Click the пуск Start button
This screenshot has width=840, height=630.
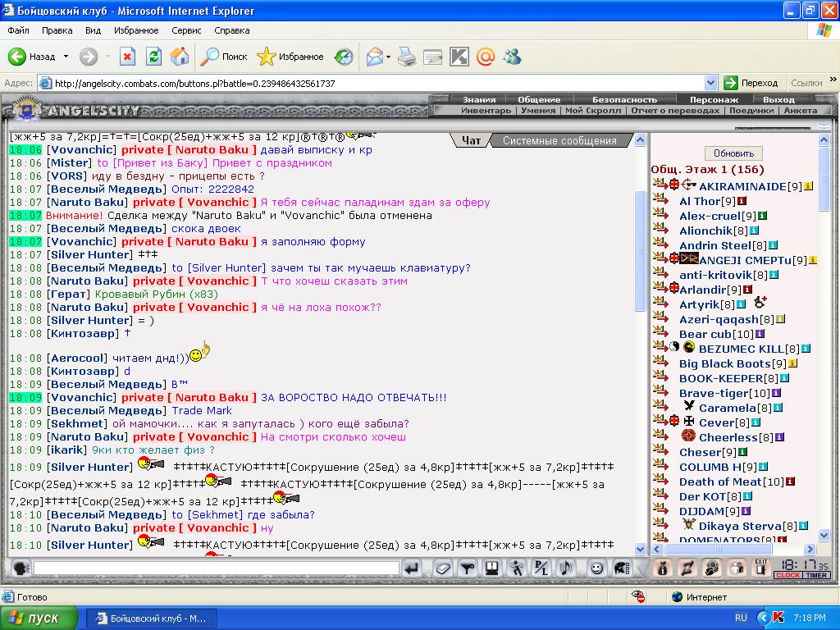click(39, 618)
